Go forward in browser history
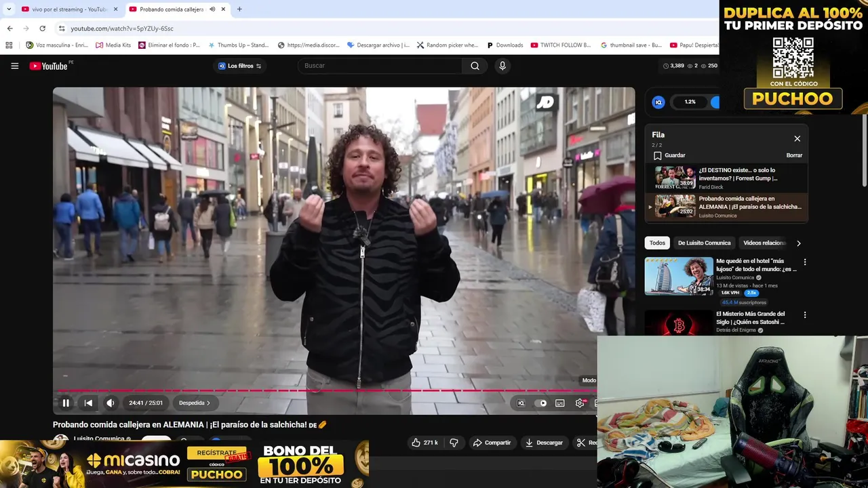 [x=26, y=28]
